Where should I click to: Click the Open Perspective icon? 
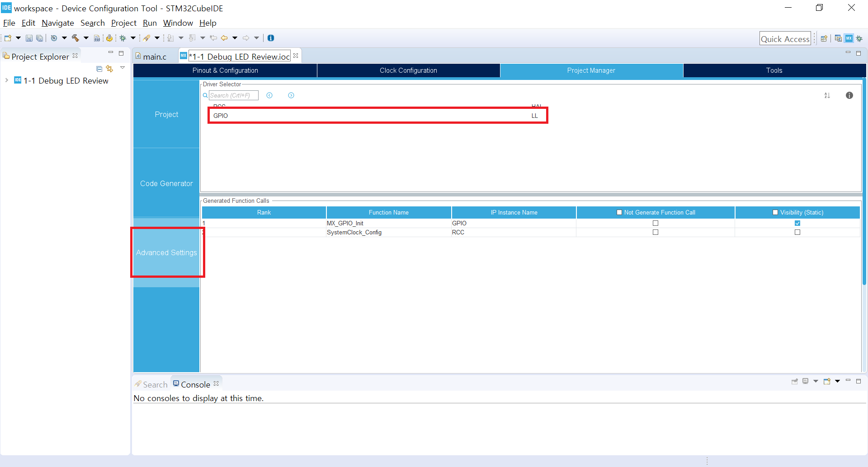click(x=824, y=39)
